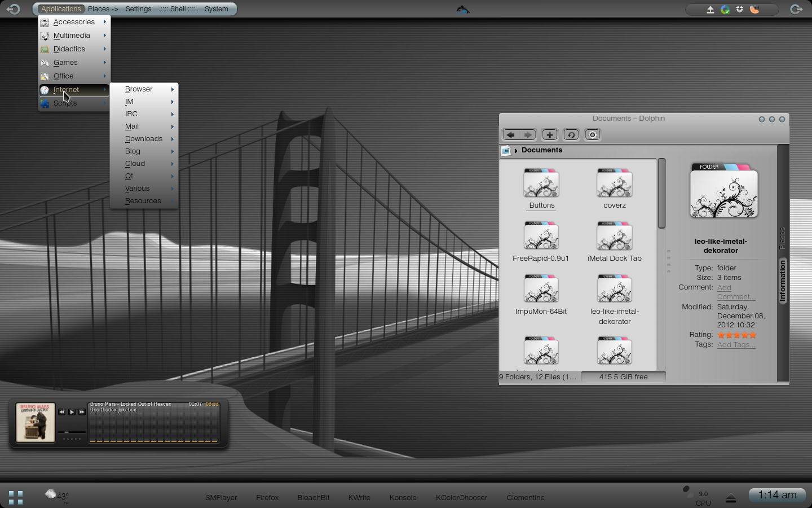The image size is (812, 508).
Task: Open the iMetal Dock Tab folder
Action: [615, 242]
